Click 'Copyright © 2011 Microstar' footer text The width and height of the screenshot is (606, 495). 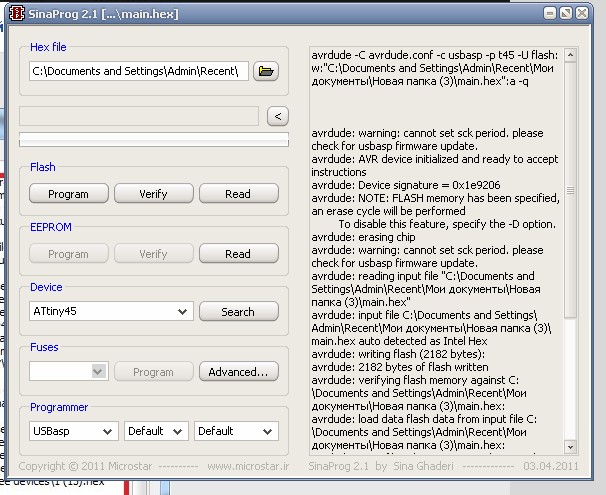[85, 466]
